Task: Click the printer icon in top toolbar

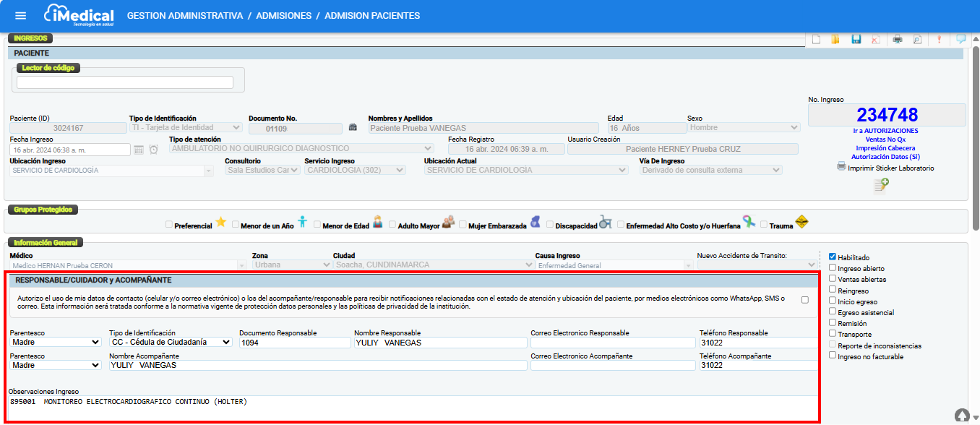Action: (x=898, y=40)
